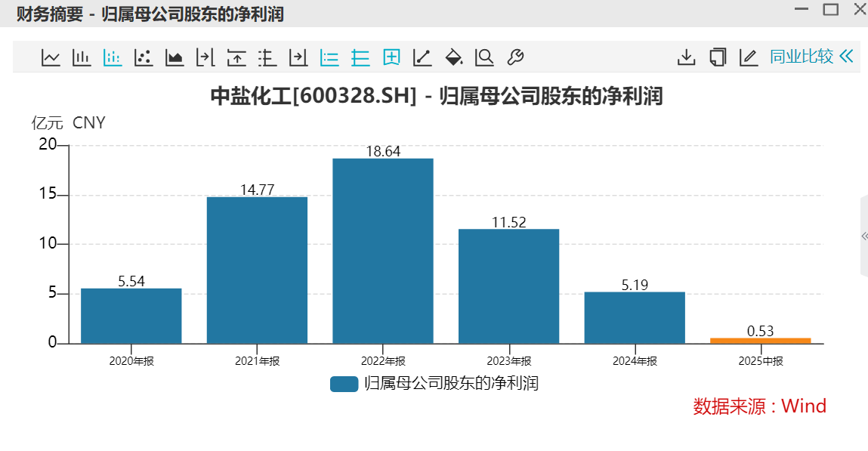Click the right-arrow-into-corner-frame toolbar icon
The image size is (868, 451).
(x=298, y=57)
